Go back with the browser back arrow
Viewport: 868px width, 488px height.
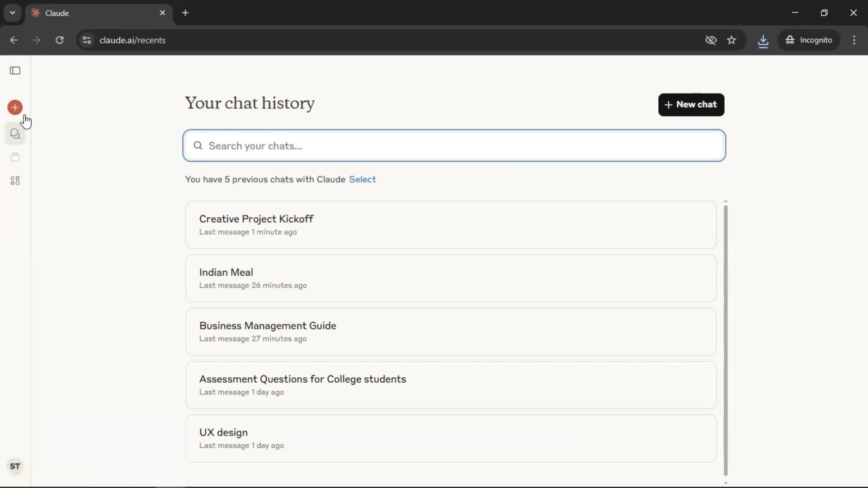[14, 40]
